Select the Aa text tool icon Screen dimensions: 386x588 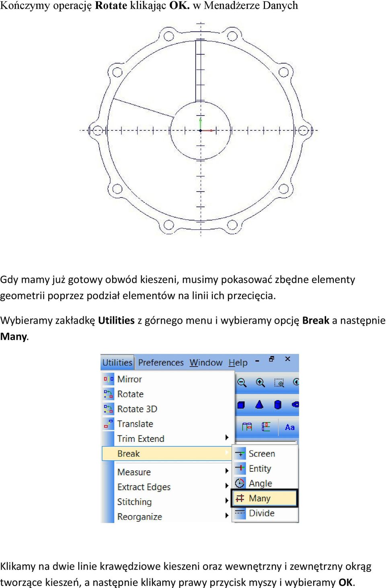point(289,427)
